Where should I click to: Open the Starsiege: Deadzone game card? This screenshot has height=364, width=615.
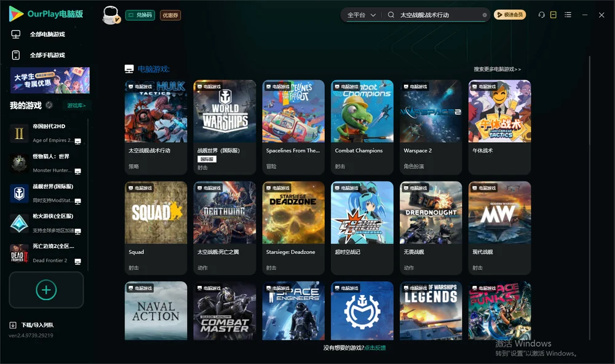click(x=293, y=228)
